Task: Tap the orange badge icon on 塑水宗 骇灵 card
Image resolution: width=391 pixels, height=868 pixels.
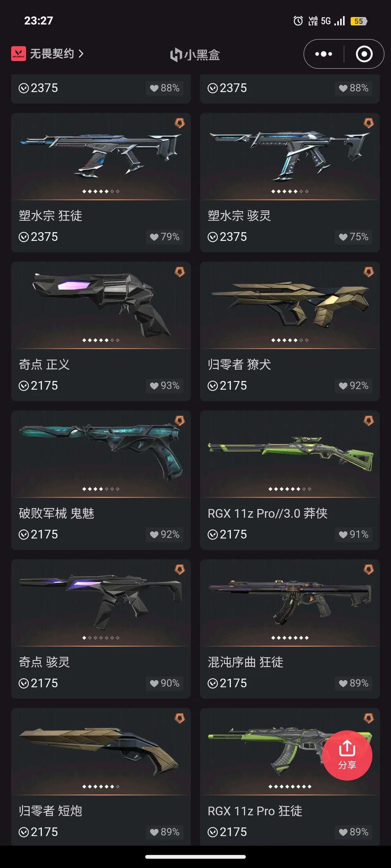Action: (x=368, y=123)
